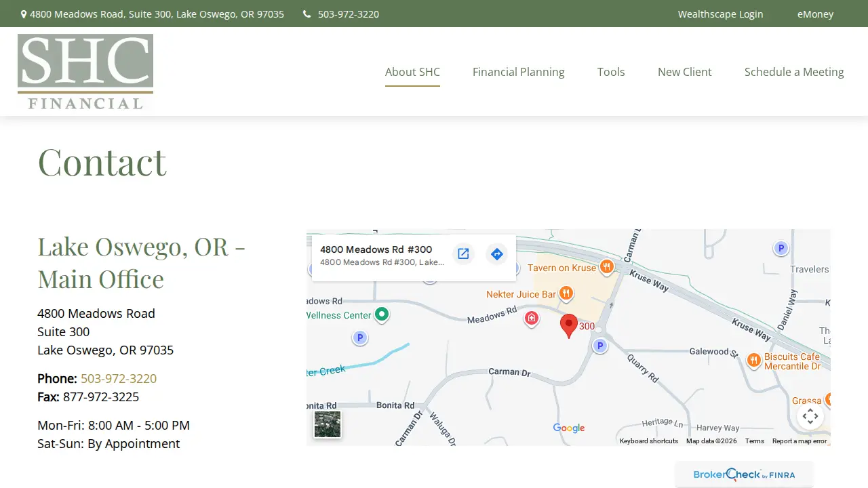Click Keyboard shortcuts on the map

[649, 441]
